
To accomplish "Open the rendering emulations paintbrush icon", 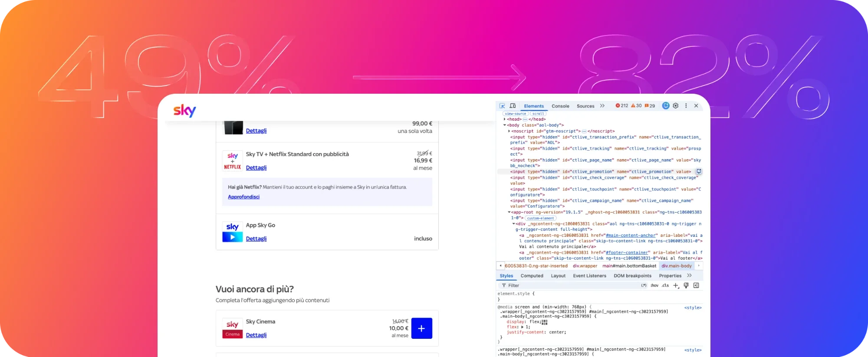I will point(686,285).
